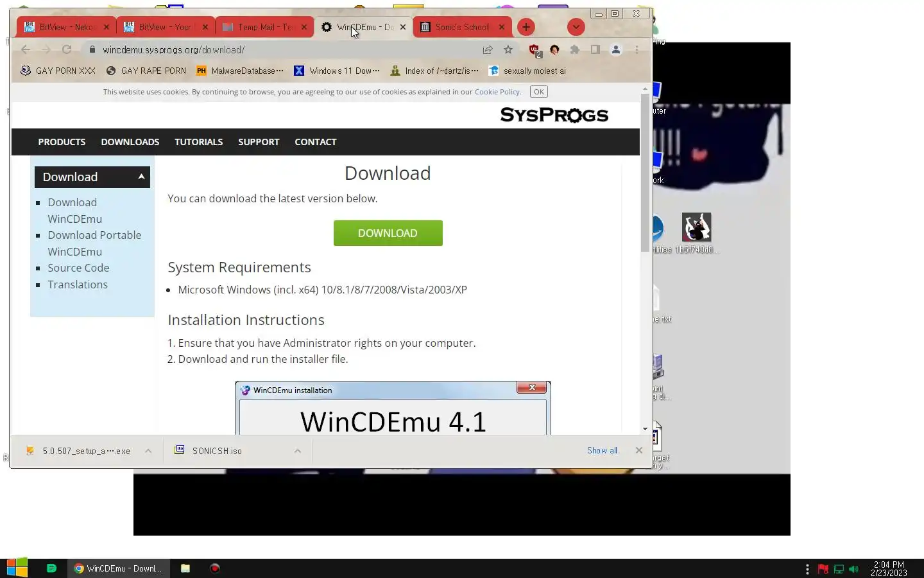This screenshot has width=924, height=578.
Task: Close the WinCDEmu installation screenshot dialog
Action: pyautogui.click(x=532, y=387)
